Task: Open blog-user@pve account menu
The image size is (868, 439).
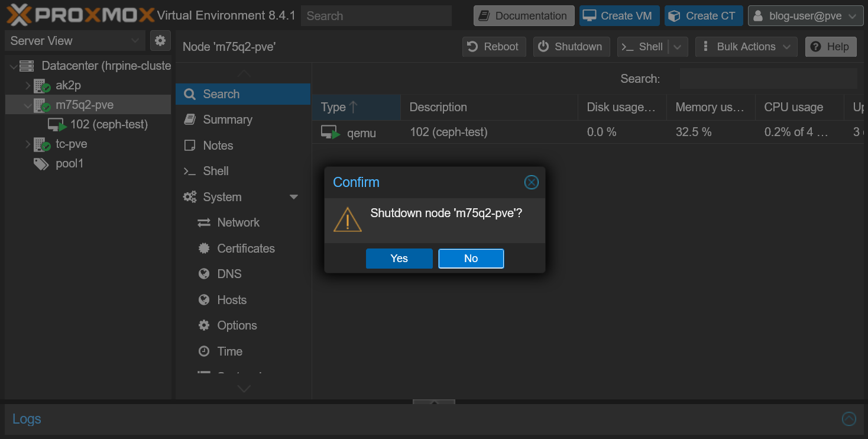Action: point(805,16)
